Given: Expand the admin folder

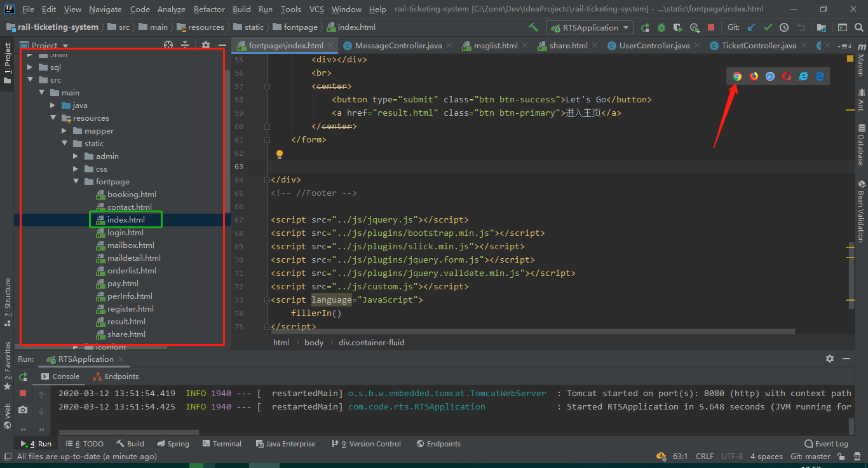Looking at the screenshot, I should (76, 156).
